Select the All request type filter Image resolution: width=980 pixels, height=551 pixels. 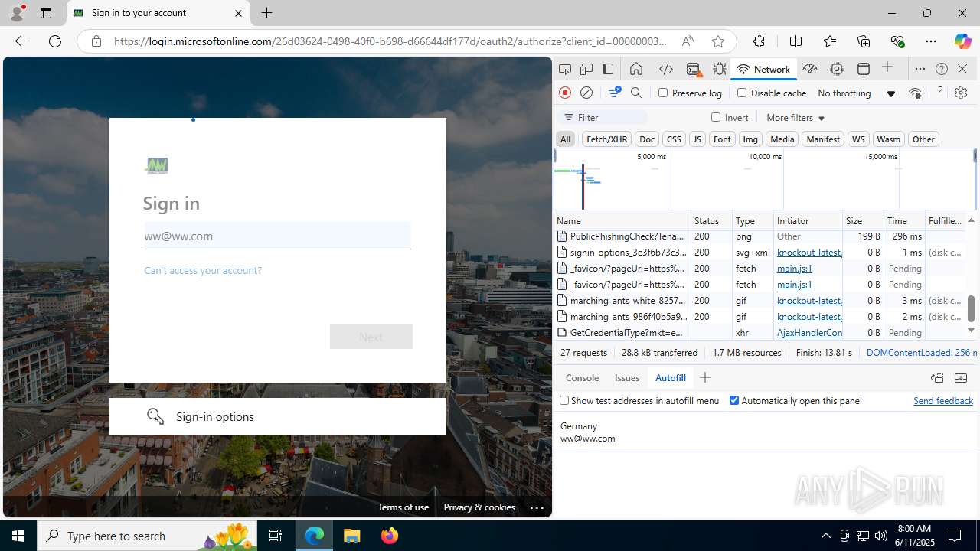tap(565, 139)
